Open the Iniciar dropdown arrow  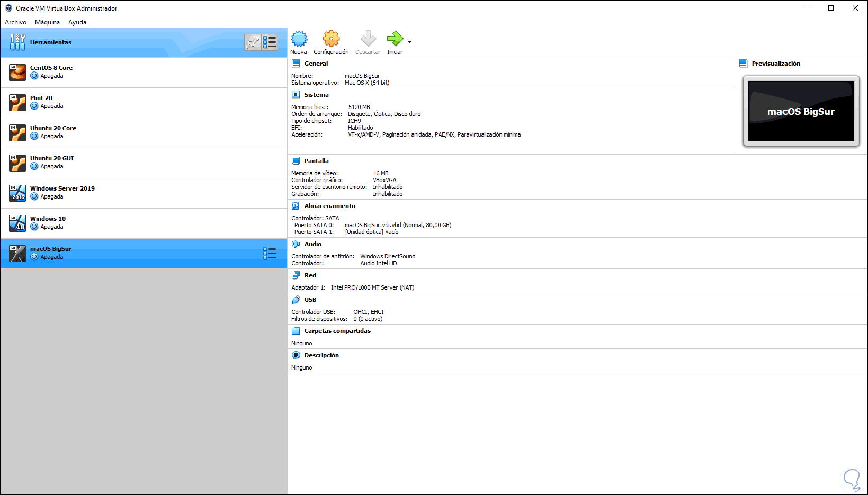click(x=409, y=42)
